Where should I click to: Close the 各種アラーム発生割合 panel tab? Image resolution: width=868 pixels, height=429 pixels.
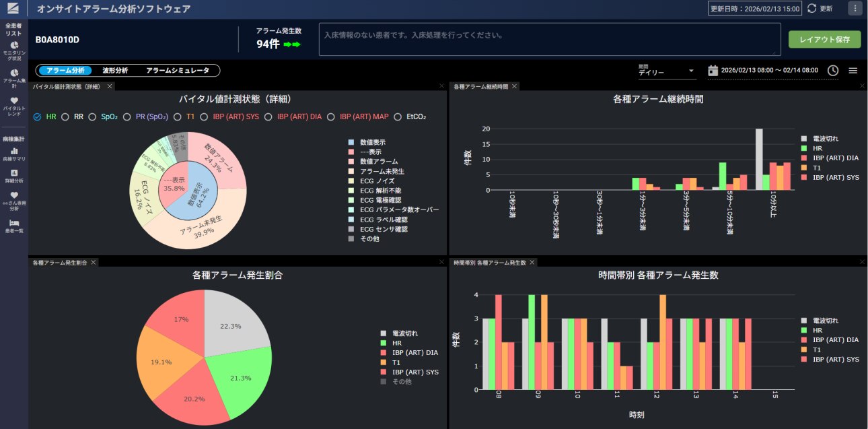[x=94, y=262]
